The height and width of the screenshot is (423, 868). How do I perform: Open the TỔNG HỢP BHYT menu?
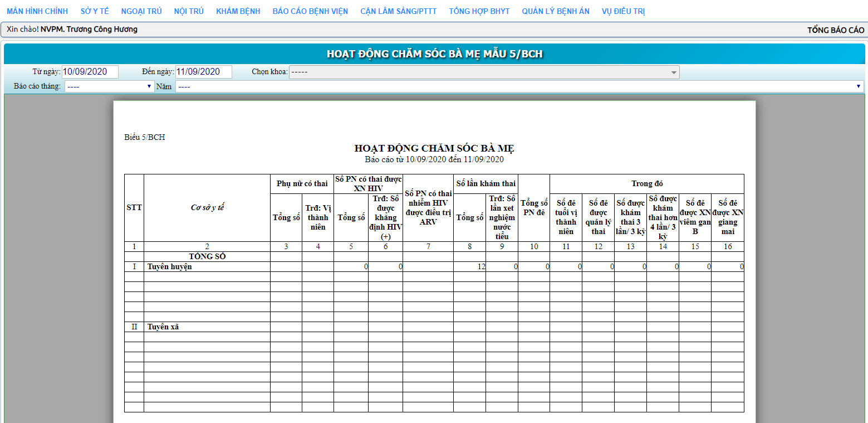point(479,11)
